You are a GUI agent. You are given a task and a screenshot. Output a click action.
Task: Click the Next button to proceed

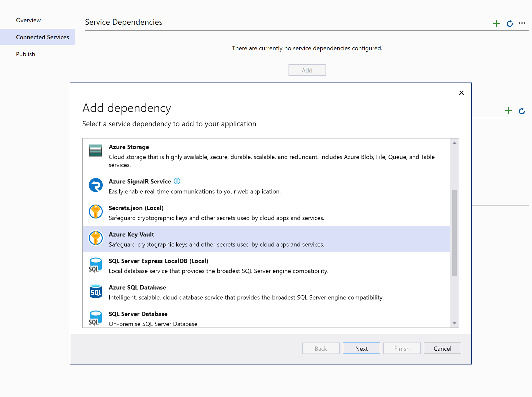click(x=361, y=348)
